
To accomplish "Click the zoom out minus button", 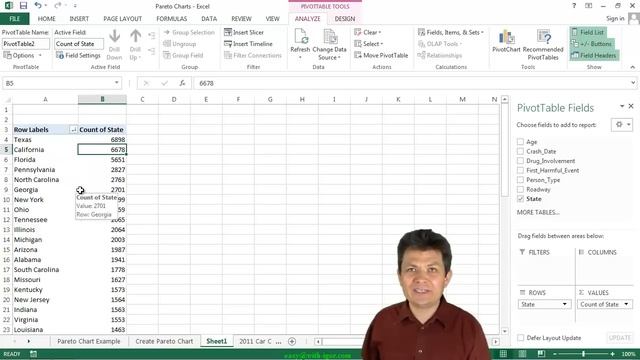I will pos(554,354).
